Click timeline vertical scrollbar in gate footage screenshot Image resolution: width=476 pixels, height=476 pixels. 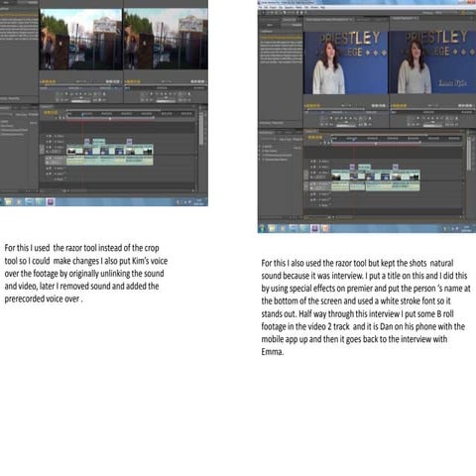tap(201, 129)
